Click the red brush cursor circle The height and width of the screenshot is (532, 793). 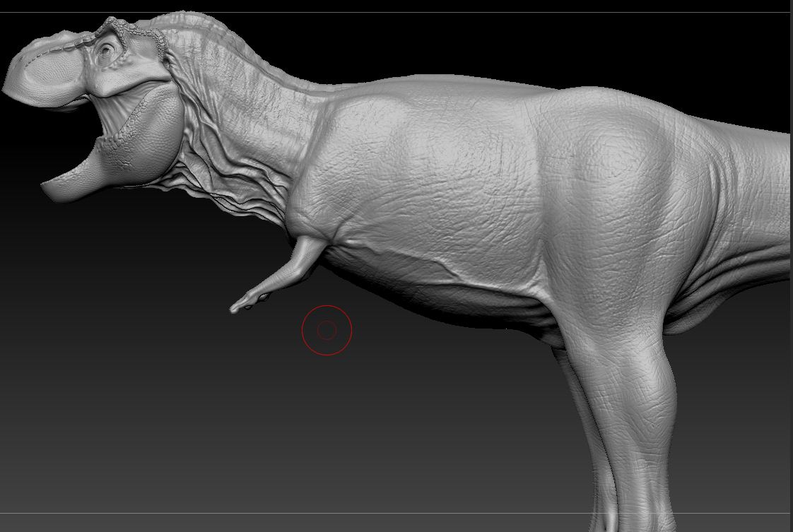pyautogui.click(x=327, y=330)
